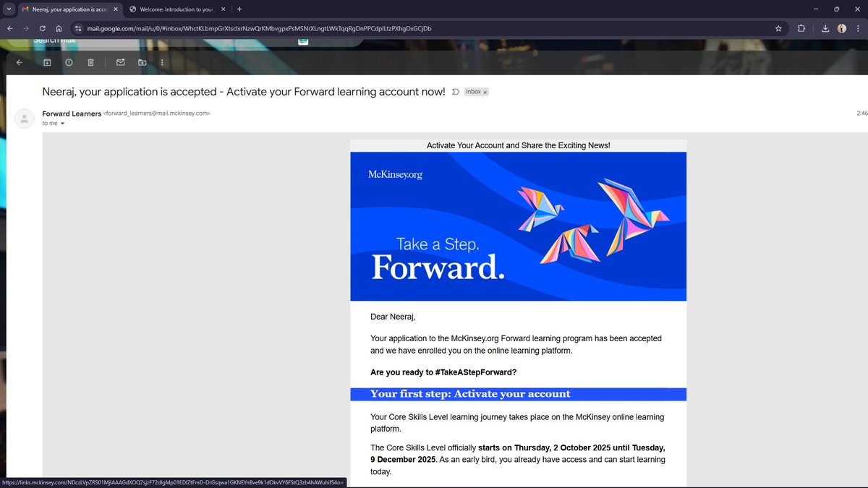Open Chrome extensions puzzle icon
The image size is (868, 488).
(801, 28)
